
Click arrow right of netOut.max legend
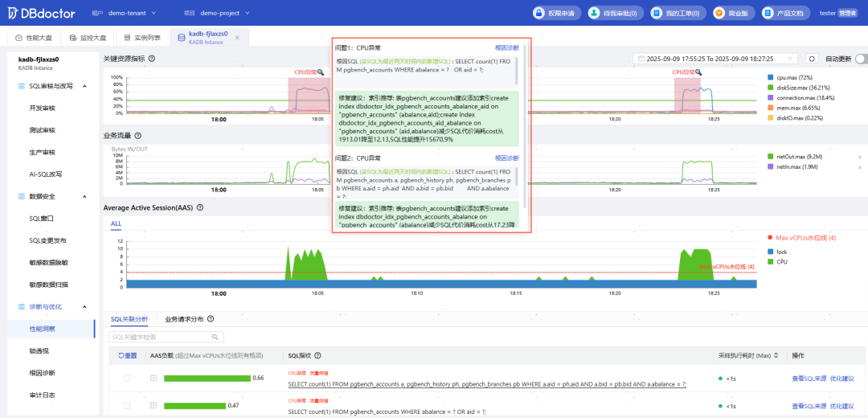(x=859, y=157)
